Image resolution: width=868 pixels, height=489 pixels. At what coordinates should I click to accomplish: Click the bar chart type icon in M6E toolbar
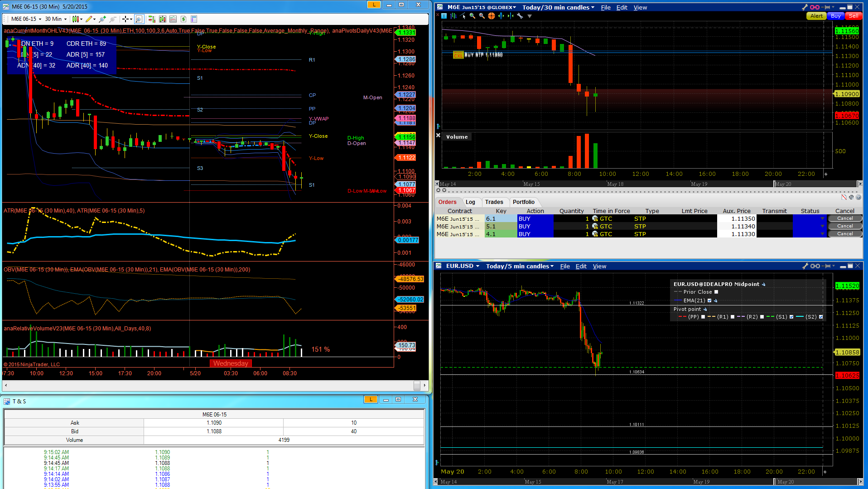click(x=453, y=16)
